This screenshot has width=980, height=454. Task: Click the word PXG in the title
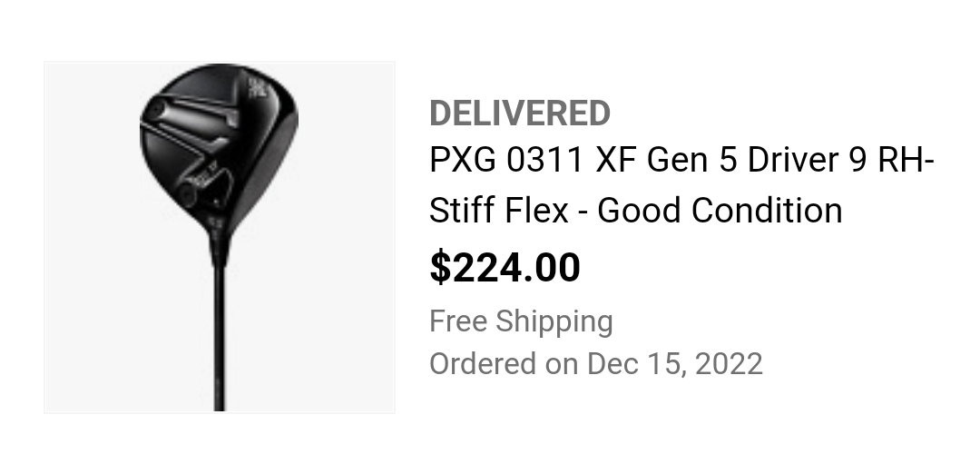(x=463, y=161)
